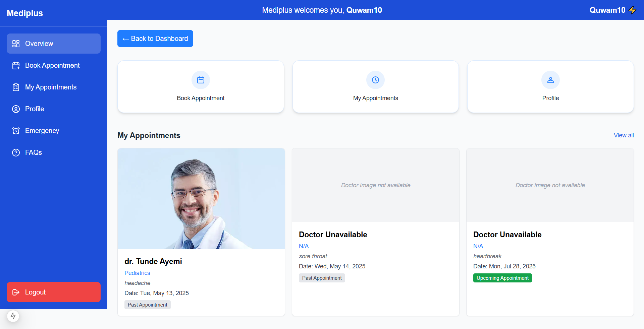Click the N/A text on sore throat card
Image resolution: width=644 pixels, height=329 pixels.
[x=304, y=246]
